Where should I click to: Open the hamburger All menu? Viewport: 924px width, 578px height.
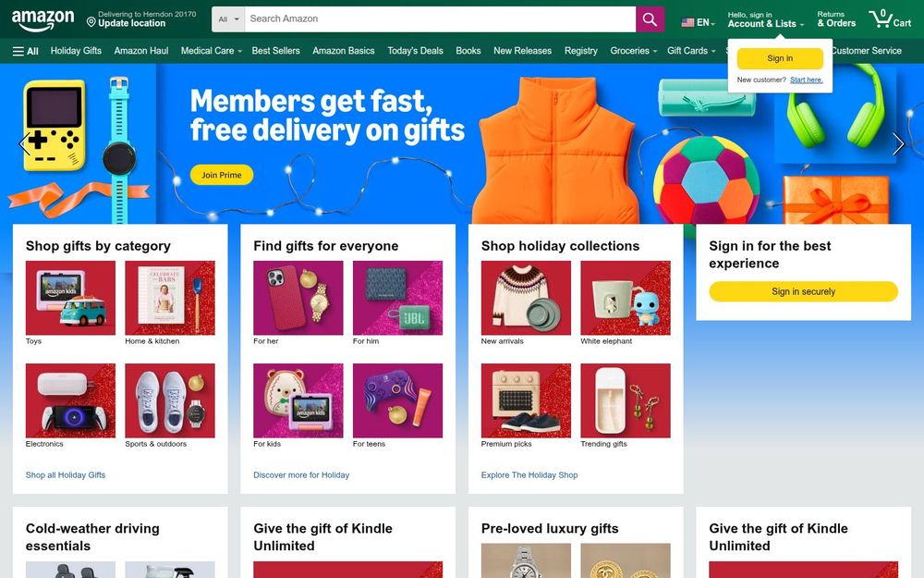click(x=25, y=51)
